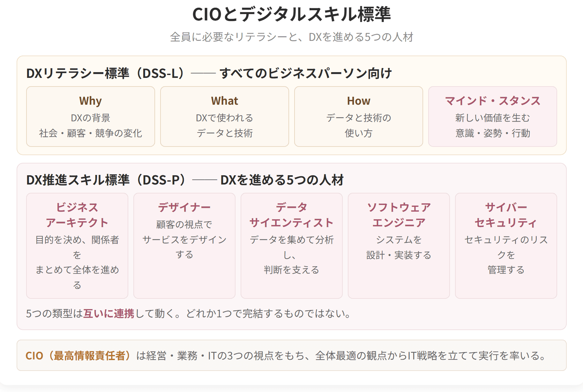The height and width of the screenshot is (392, 583).
Task: Select the データサイエンティスト card title
Action: coord(292,215)
